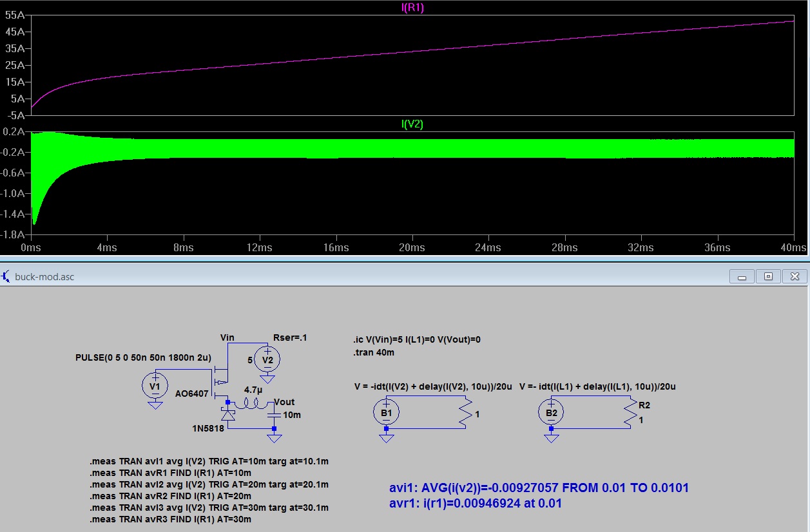The width and height of the screenshot is (810, 532).
Task: Click the Rser=.1 parameter text
Action: pos(290,337)
